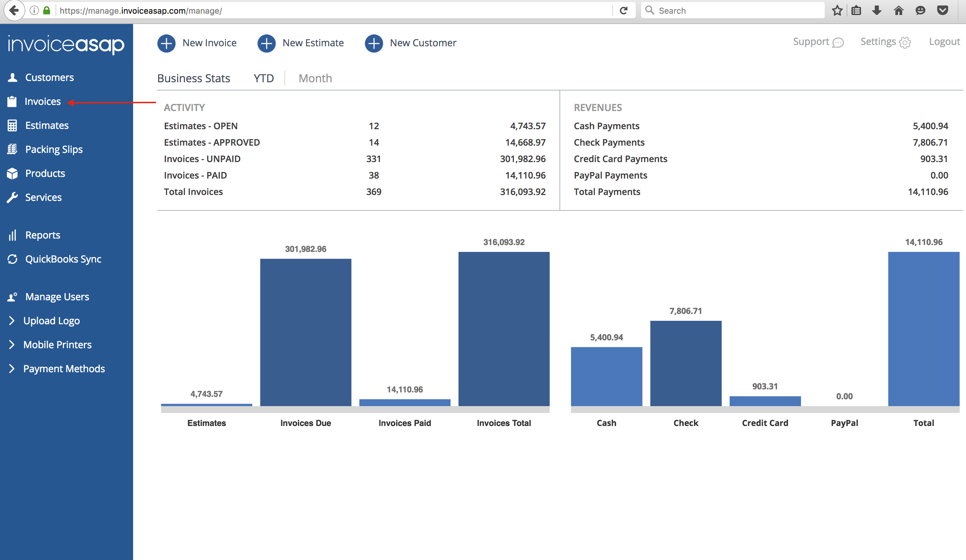Viewport: 966px width, 560px height.
Task: Click the Services wrench icon
Action: click(12, 197)
